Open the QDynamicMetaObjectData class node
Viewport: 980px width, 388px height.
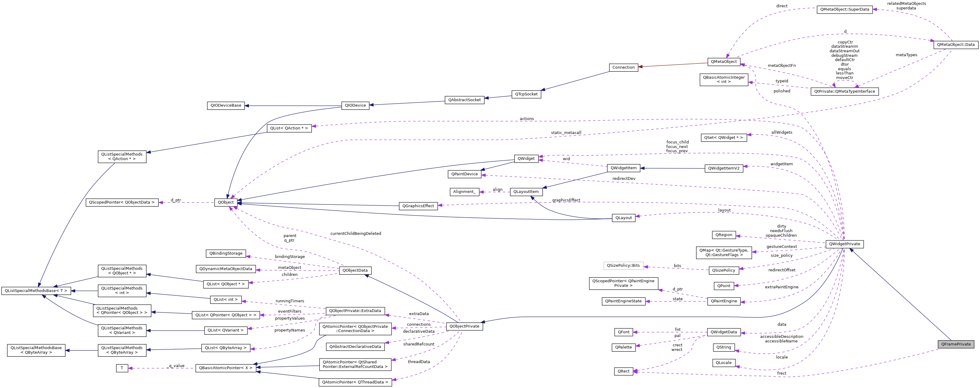226,269
